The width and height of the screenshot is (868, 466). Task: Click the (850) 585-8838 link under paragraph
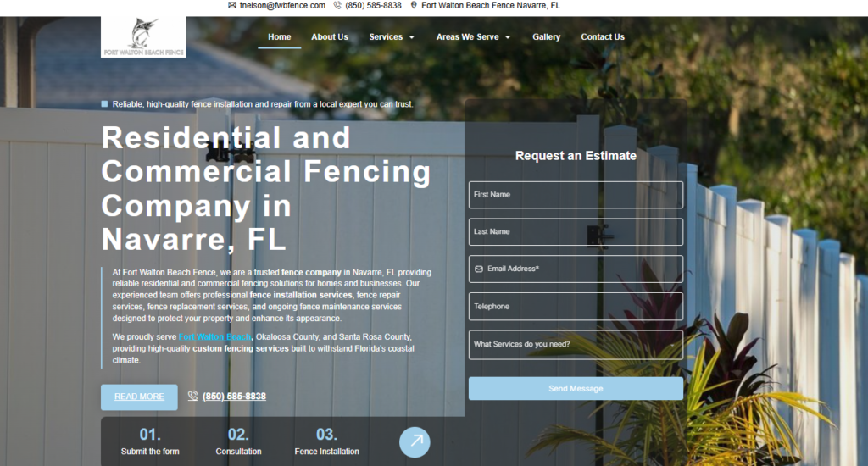234,396
